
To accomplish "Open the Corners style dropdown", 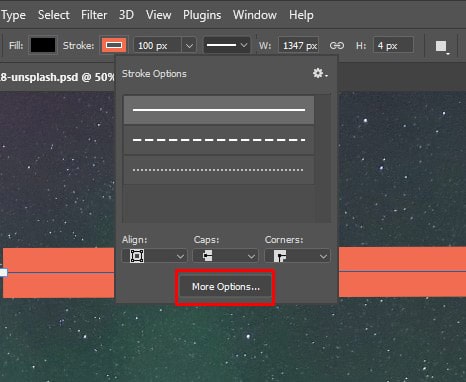I will coord(297,256).
